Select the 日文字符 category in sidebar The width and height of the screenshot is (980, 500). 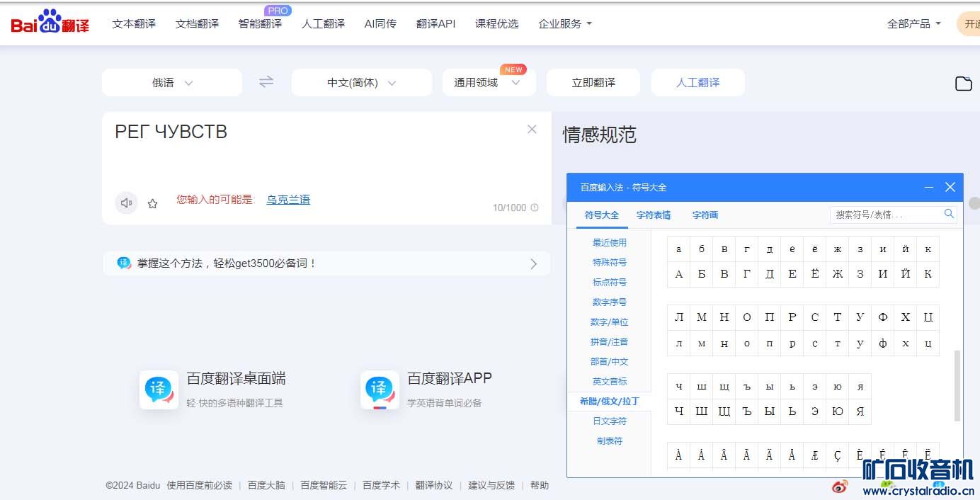[x=609, y=421]
